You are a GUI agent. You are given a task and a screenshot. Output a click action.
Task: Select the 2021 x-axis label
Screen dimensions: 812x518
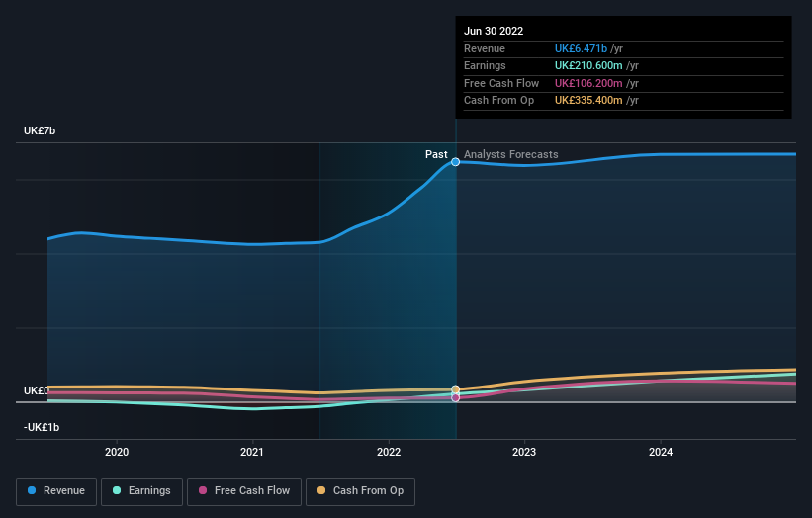251,452
